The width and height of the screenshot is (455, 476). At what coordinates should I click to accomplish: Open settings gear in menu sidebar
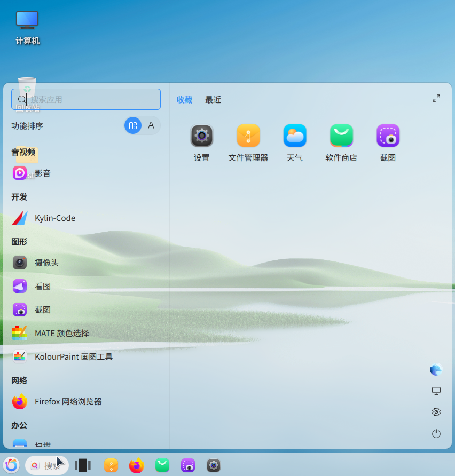pyautogui.click(x=436, y=412)
